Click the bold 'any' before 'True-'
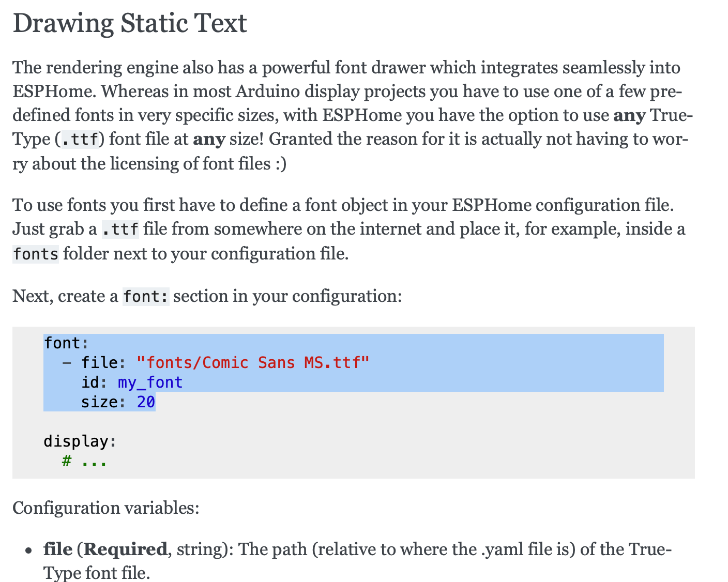The image size is (728, 582). pos(629,115)
